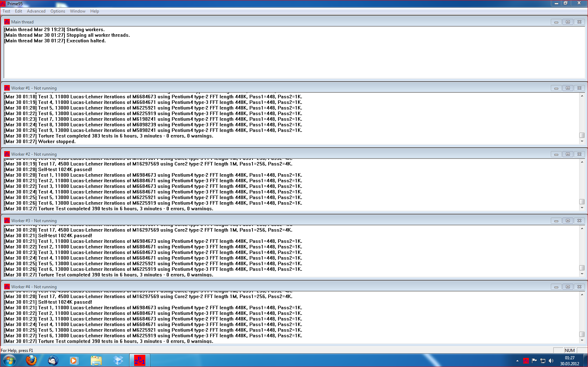Click Worker #4 'Self-test 1024K passed!' line
The width and height of the screenshot is (588, 367).
(x=48, y=302)
